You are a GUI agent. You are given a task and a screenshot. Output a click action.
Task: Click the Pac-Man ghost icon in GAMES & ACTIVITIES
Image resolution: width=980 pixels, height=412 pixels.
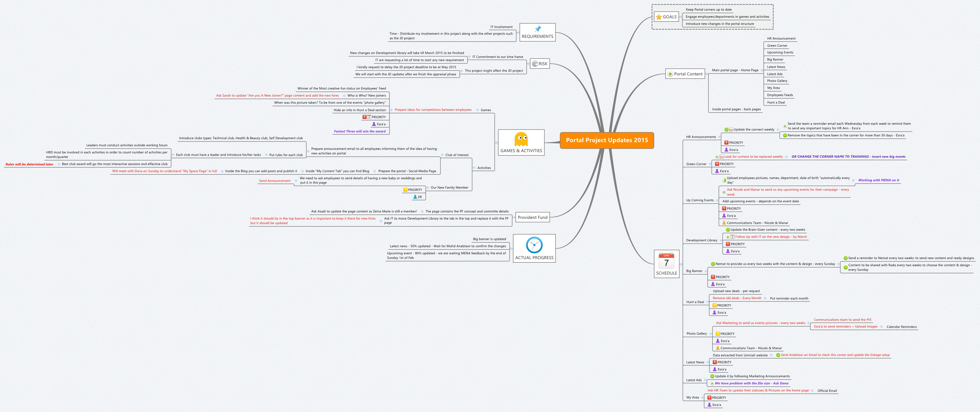(x=521, y=139)
